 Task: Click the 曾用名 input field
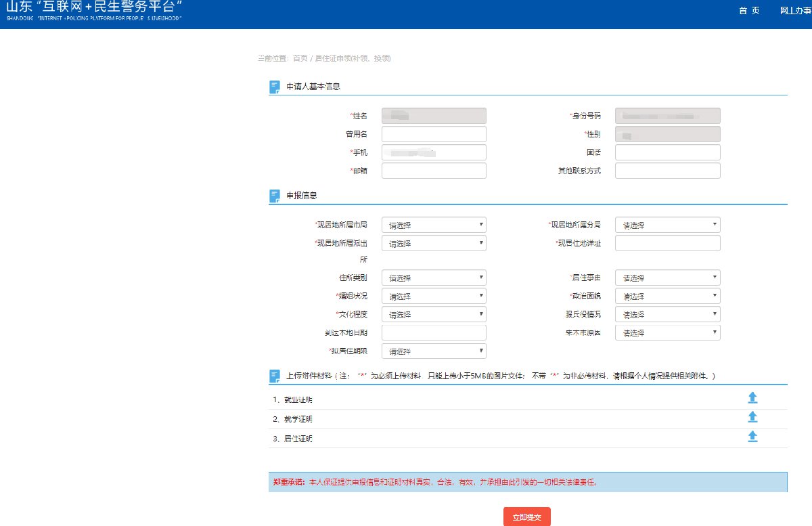(434, 134)
